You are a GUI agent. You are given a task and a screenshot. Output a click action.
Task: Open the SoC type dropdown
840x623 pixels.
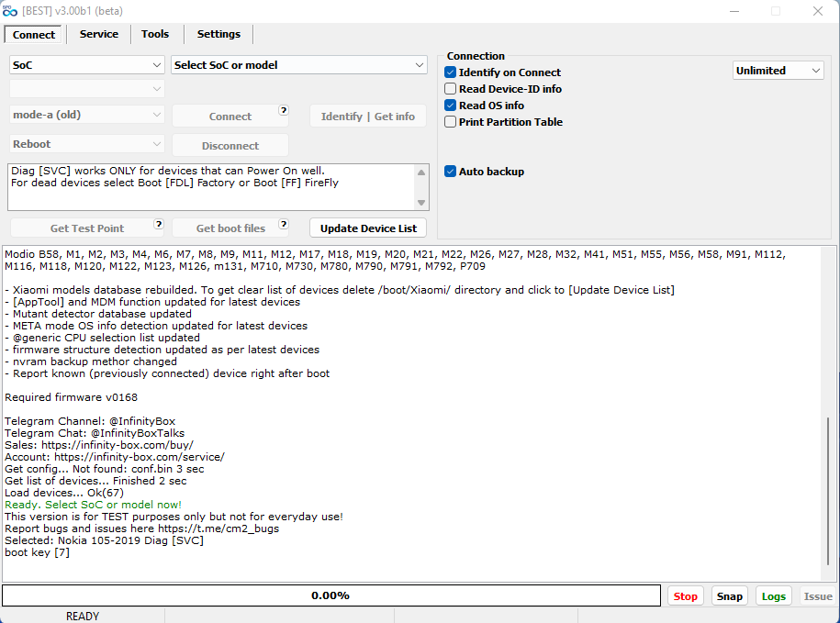(x=87, y=65)
